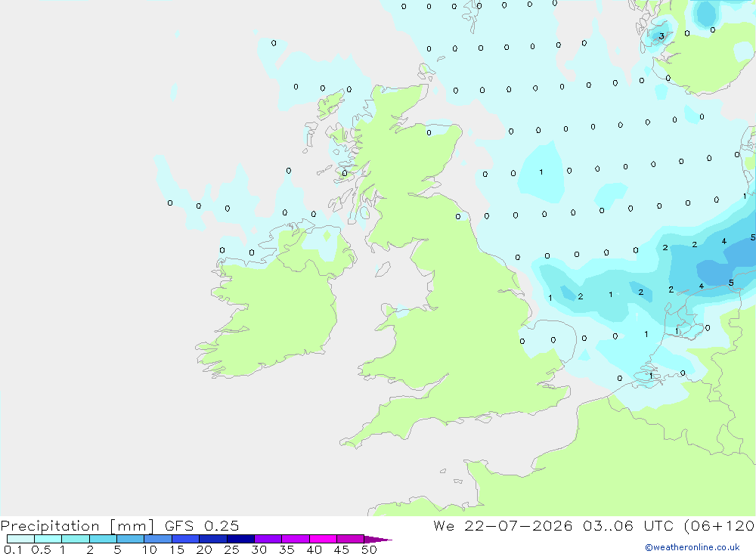756x554 pixels.
Task: Click the '(06+120' run offset text
Action: [720, 526]
